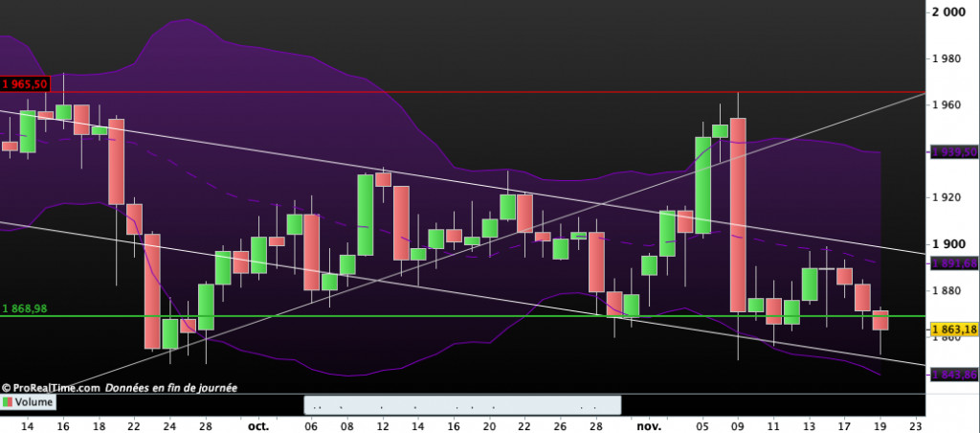Click the large red candle on November 09
This screenshot has height=433, width=980.
click(738, 215)
